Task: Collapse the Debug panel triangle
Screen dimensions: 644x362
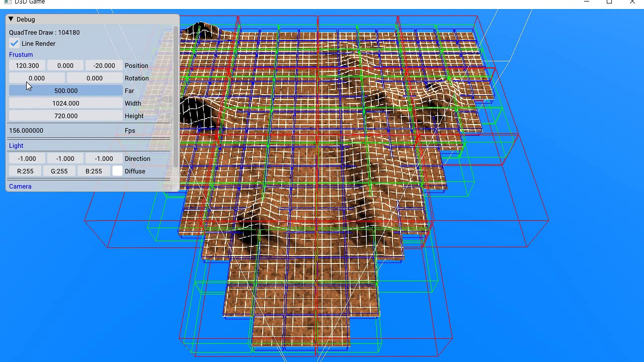Action: [11, 19]
